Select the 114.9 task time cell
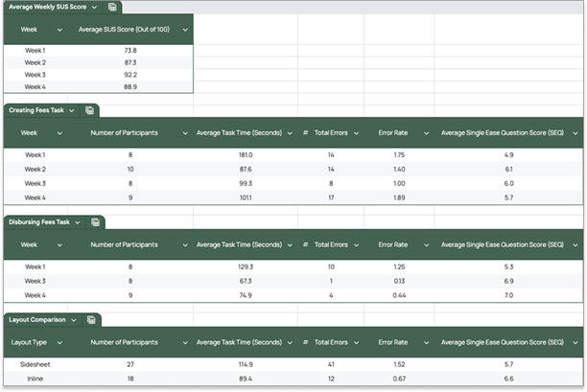Image resolution: width=587 pixels, height=392 pixels. pos(246,364)
